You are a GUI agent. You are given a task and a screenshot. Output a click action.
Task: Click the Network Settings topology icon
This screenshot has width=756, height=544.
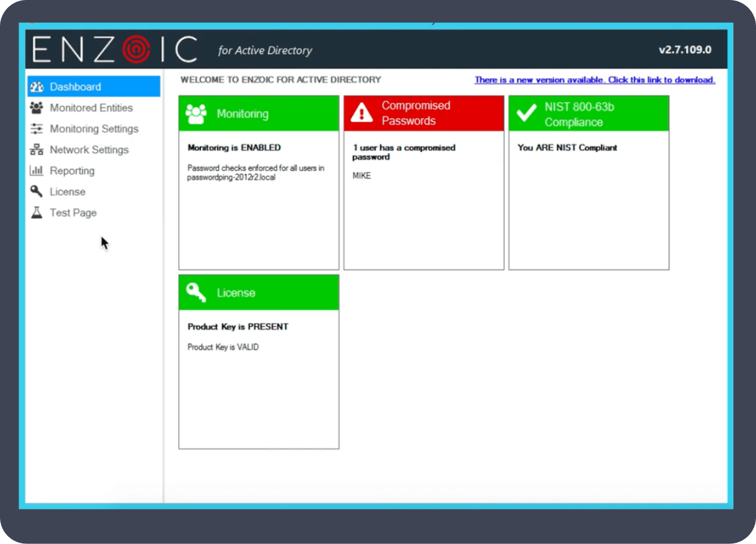coord(37,149)
